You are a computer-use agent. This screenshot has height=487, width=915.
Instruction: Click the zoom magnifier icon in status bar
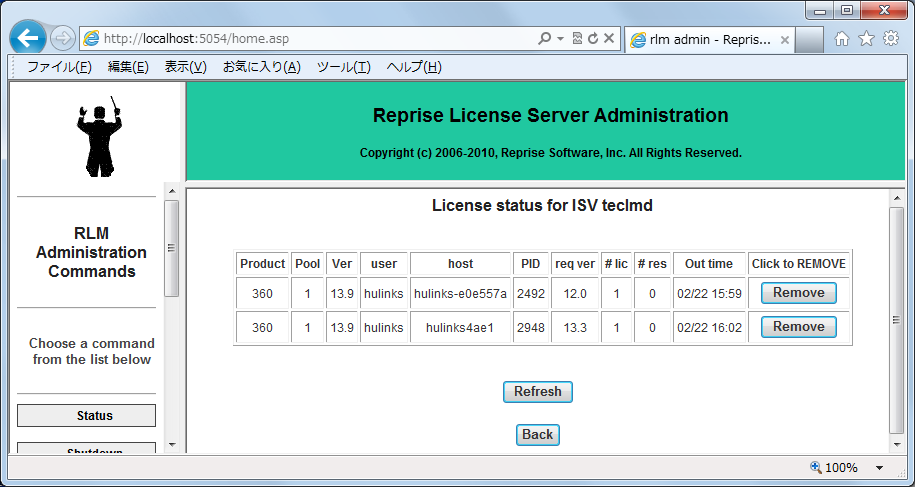[x=816, y=467]
